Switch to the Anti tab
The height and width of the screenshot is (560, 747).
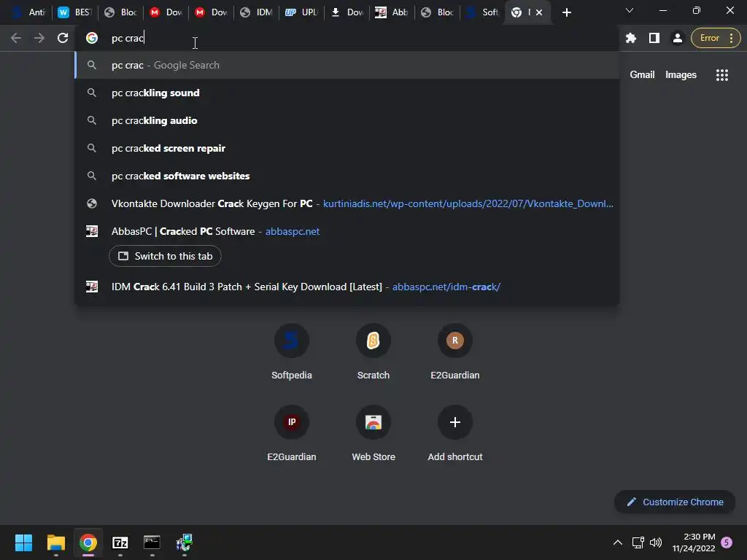pos(29,12)
